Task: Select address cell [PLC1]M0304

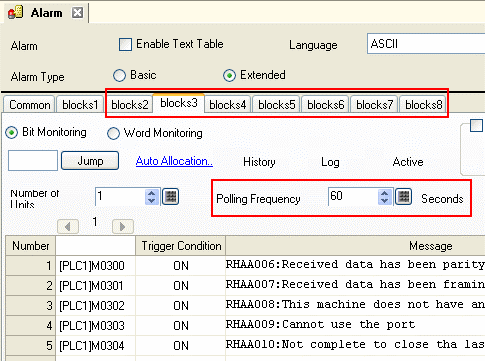Action: (x=95, y=346)
